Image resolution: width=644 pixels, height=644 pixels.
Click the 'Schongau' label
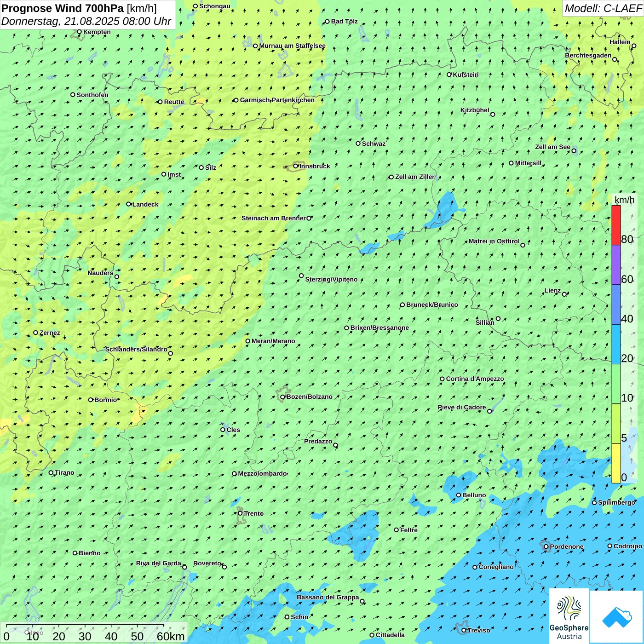tap(214, 6)
